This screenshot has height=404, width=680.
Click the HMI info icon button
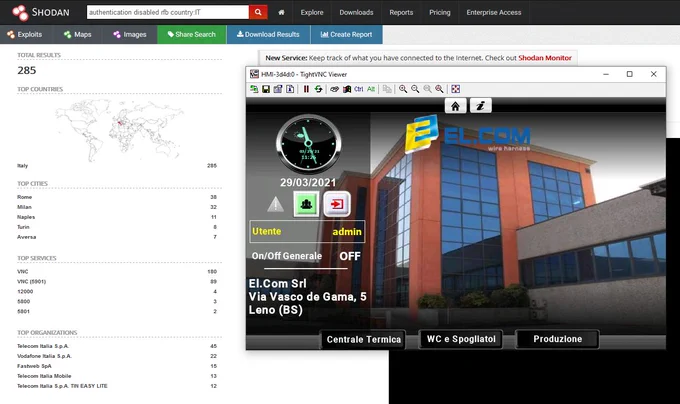481,106
